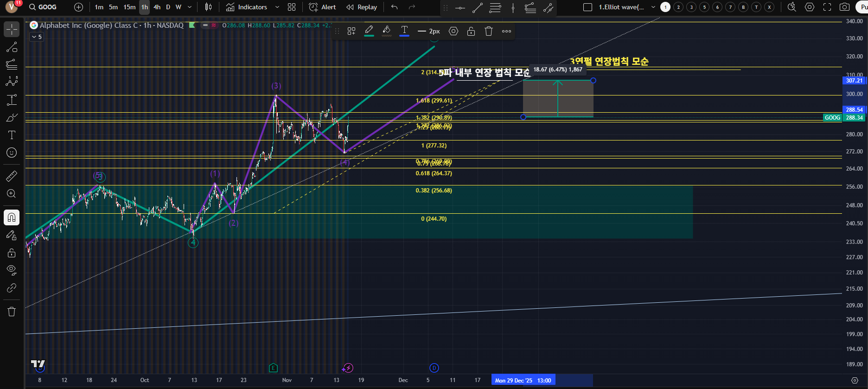Select the Fibonacci/Gann tools icon in sidebar

(x=12, y=64)
